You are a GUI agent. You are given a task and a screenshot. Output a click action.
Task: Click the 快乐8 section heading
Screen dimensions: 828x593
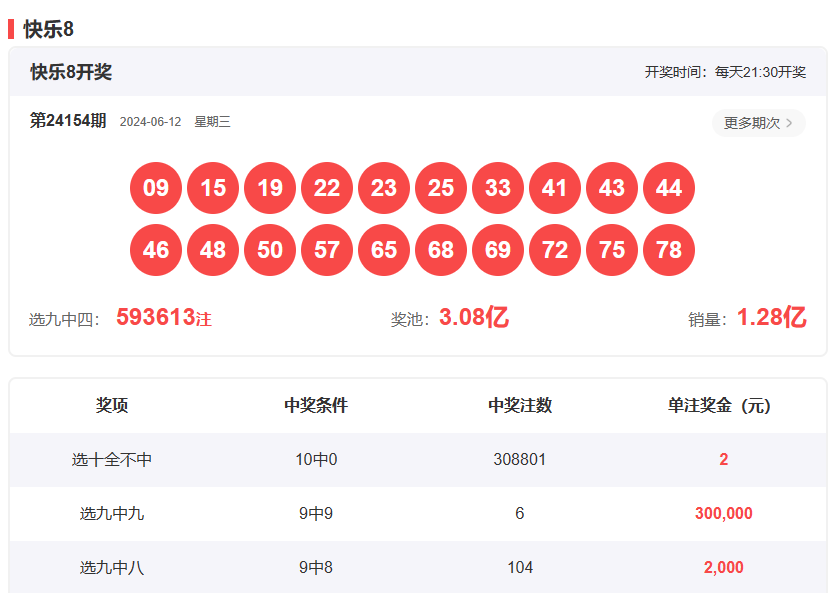[49, 29]
